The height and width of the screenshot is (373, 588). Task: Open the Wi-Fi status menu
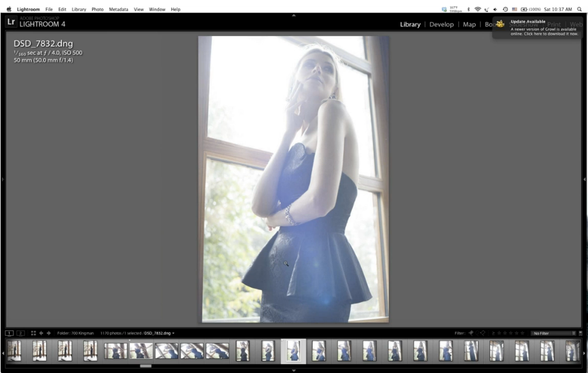[x=477, y=9]
